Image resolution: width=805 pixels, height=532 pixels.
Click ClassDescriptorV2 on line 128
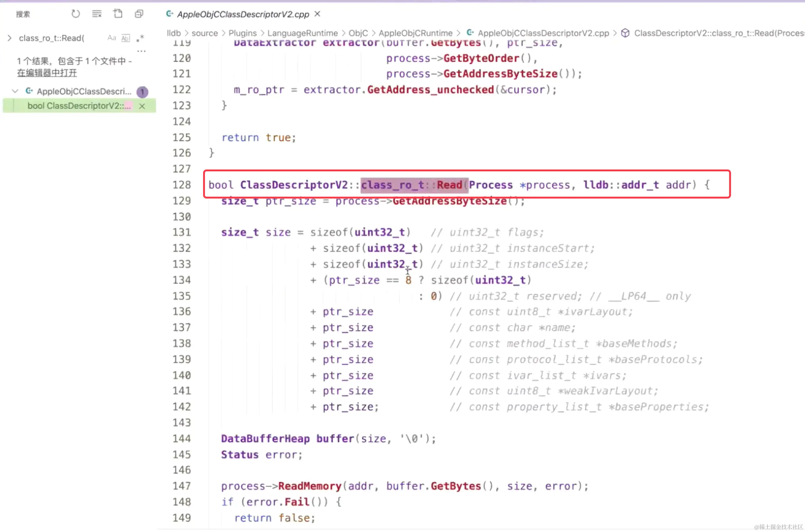(x=294, y=185)
